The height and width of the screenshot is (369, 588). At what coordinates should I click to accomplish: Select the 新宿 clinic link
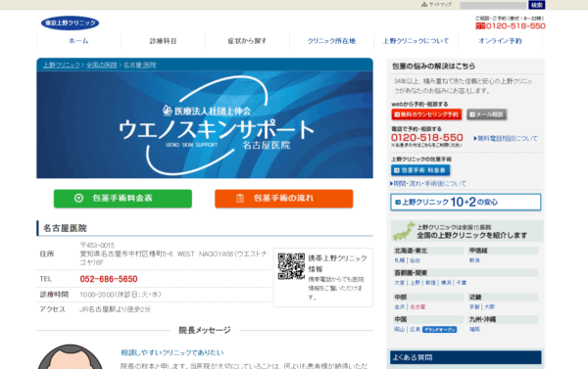[x=430, y=283]
